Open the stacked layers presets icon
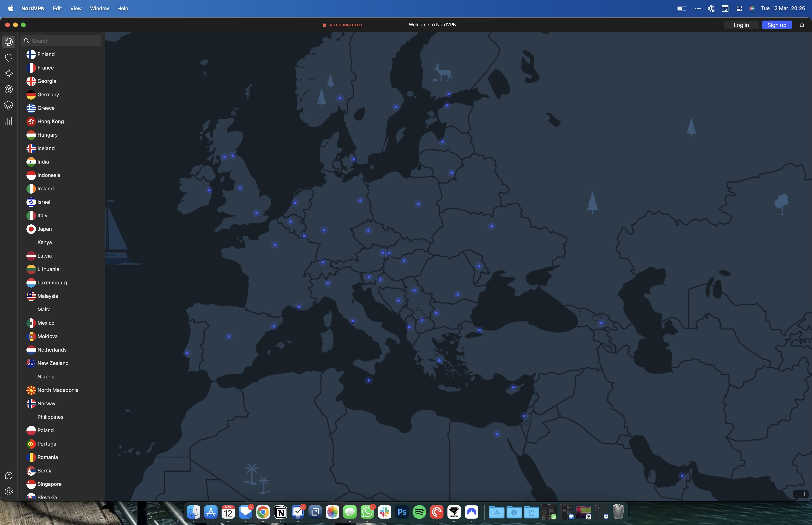812x525 pixels. [x=9, y=105]
